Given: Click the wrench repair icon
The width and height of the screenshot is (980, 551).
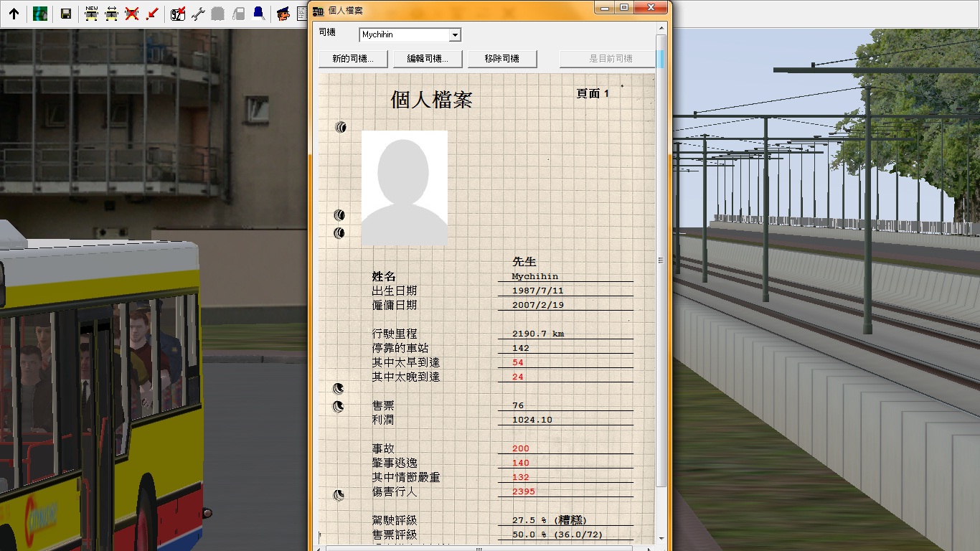Looking at the screenshot, I should click(x=199, y=14).
